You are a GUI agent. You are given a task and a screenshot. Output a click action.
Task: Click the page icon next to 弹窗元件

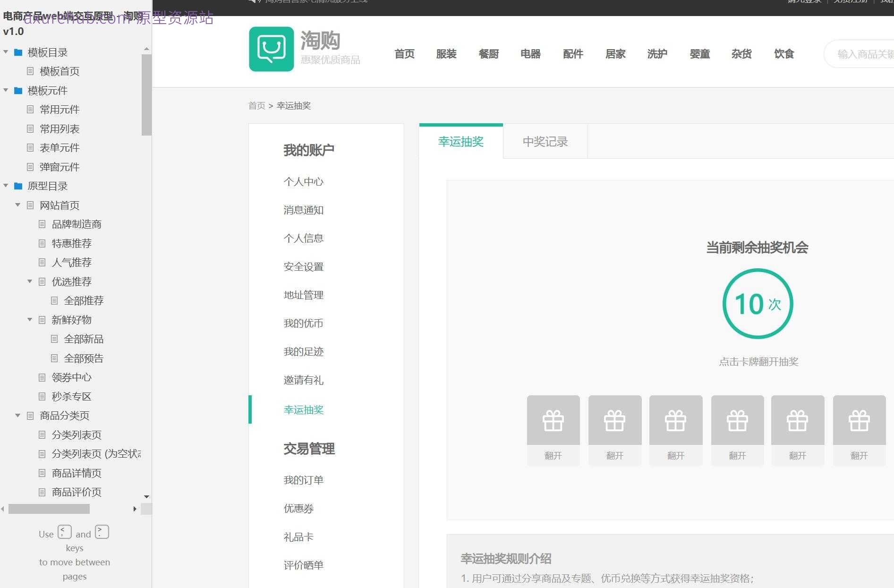(30, 167)
